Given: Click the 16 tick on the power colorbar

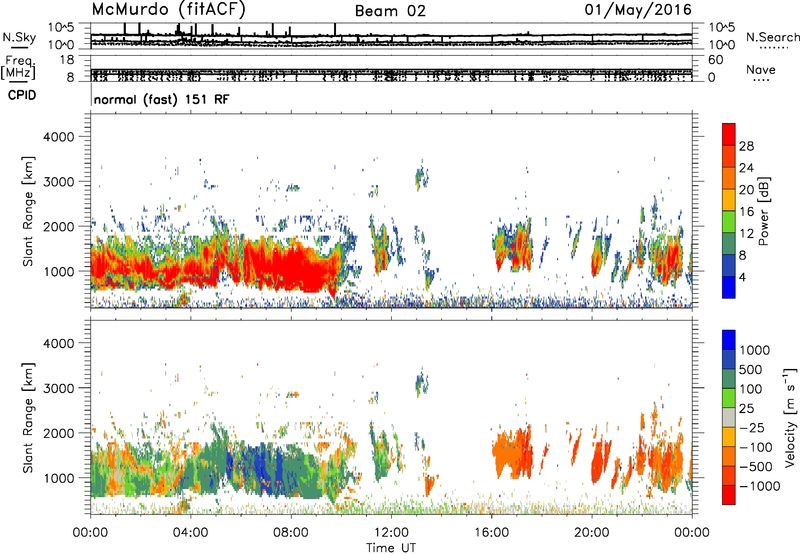Looking at the screenshot, I should point(746,212).
